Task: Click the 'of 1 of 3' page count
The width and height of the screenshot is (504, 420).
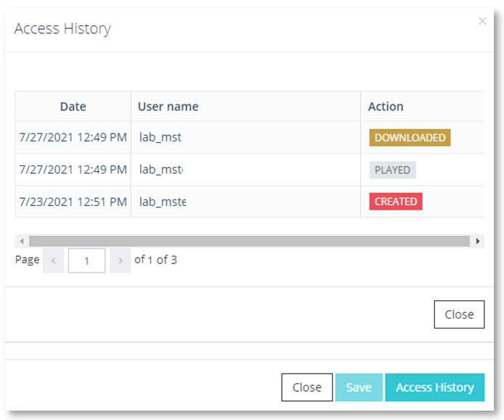Action: click(155, 260)
